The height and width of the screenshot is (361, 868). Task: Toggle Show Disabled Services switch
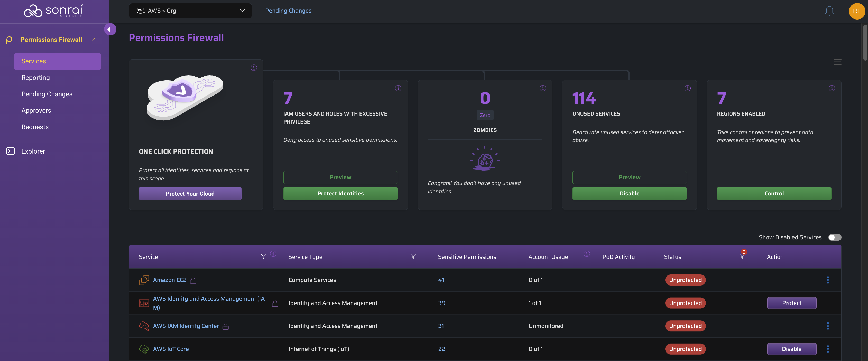coord(835,237)
